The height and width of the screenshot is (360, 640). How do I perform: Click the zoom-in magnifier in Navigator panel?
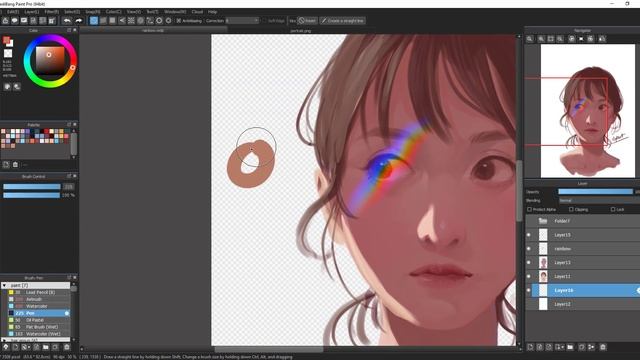(x=541, y=39)
